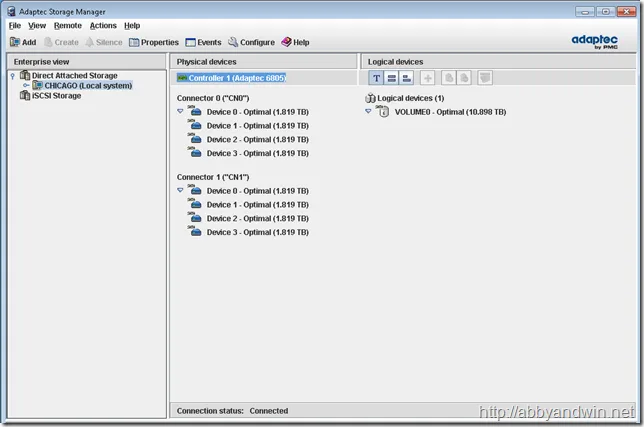Collapse Connector 1 Device 0 expander arrow
Viewport: 644px width, 427px height.
(x=180, y=190)
